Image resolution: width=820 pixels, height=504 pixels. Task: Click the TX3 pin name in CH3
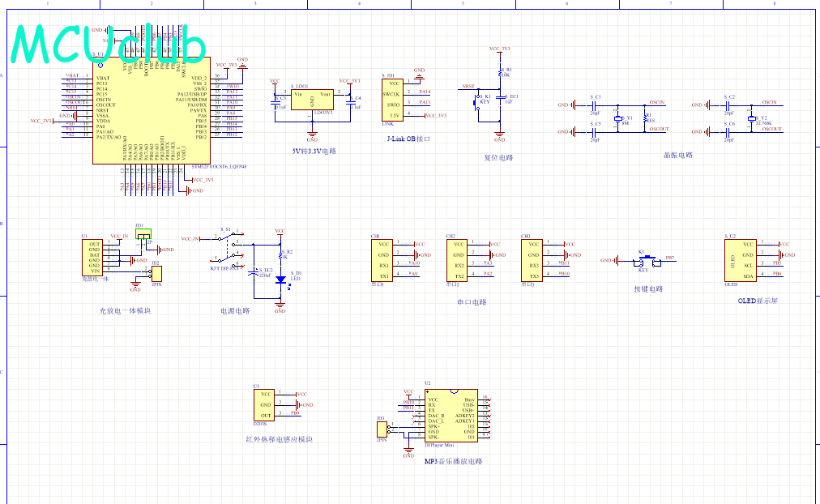tap(535, 276)
